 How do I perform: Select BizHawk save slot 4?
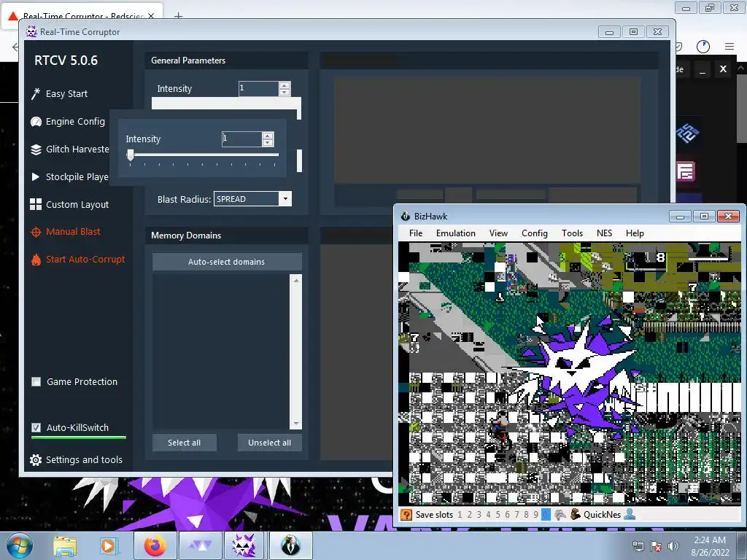(x=488, y=515)
